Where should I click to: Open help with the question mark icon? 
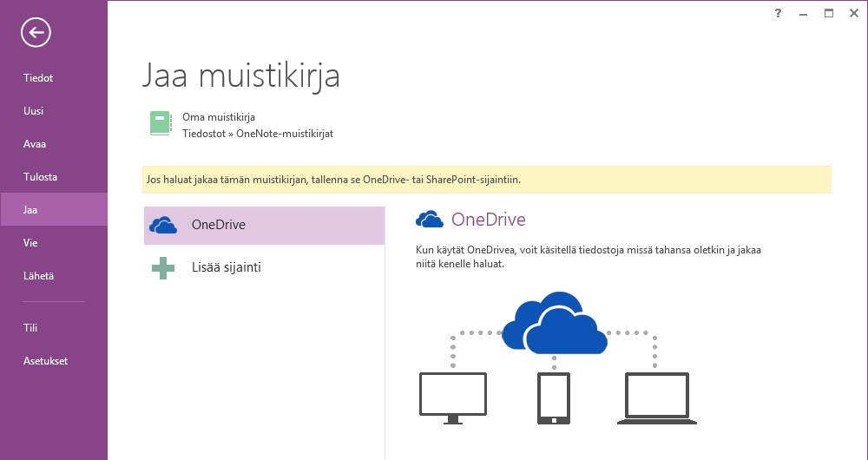778,13
